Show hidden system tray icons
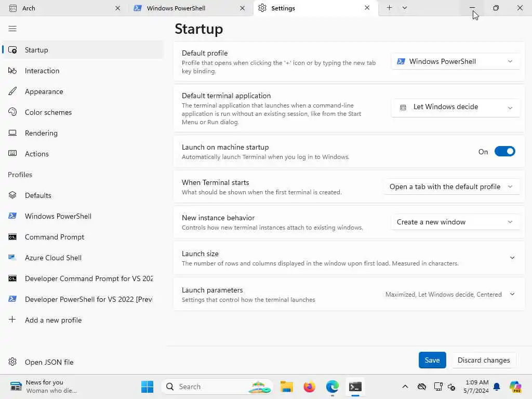 (x=405, y=387)
